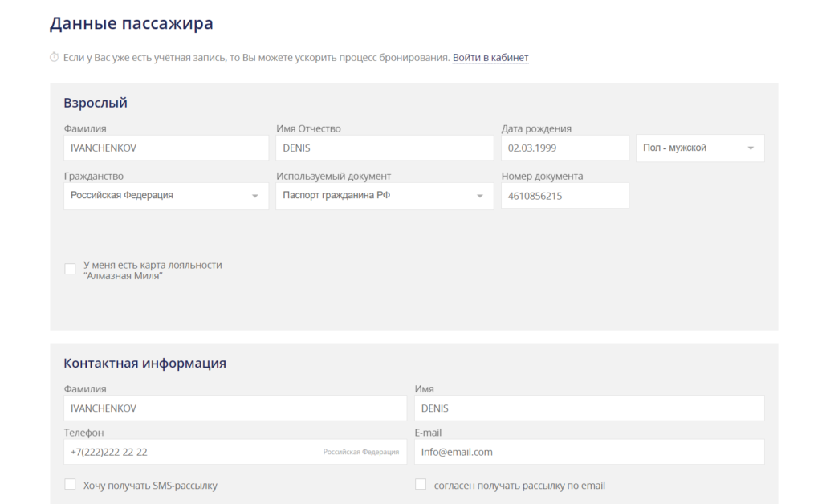Viewport: 822px width, 504px height.
Task: Click the arrow icon in document type selector
Action: pyautogui.click(x=480, y=197)
